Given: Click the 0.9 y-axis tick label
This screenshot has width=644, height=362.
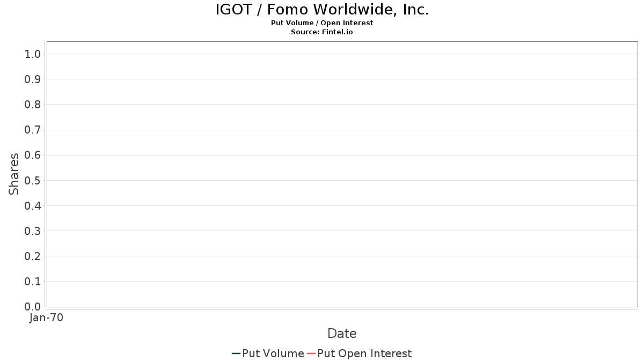Looking at the screenshot, I should click(x=33, y=79).
